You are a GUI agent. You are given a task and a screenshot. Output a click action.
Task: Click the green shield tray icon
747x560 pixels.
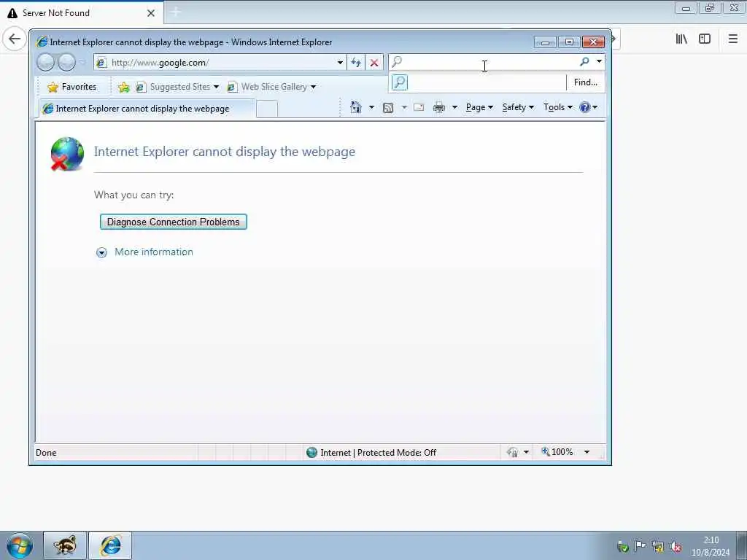623,547
